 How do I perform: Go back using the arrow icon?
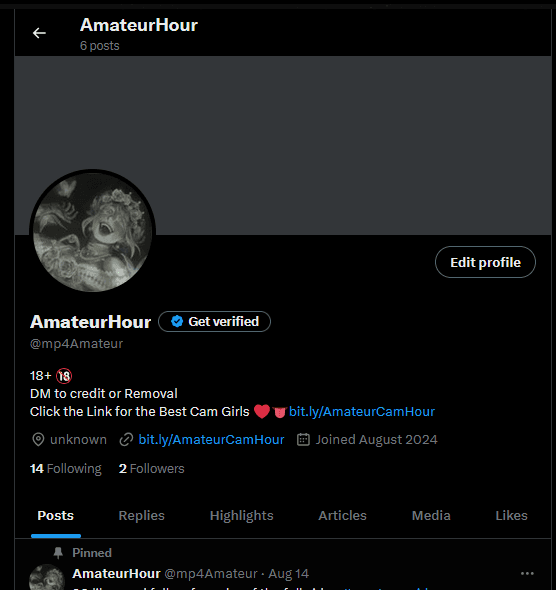pyautogui.click(x=39, y=33)
